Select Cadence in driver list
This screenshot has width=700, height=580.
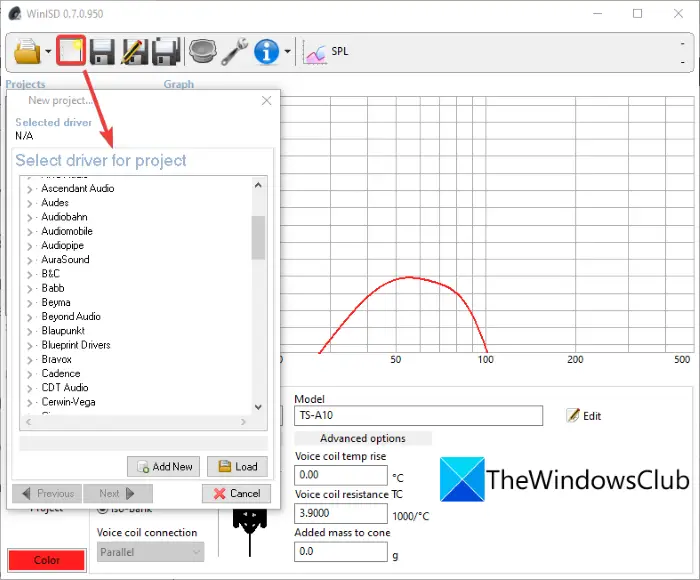click(x=61, y=374)
